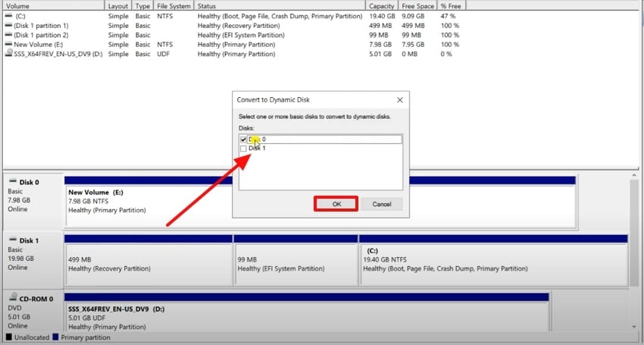The image size is (644, 345).
Task: Click the 5.01 GB capacity cell
Action: pos(380,54)
